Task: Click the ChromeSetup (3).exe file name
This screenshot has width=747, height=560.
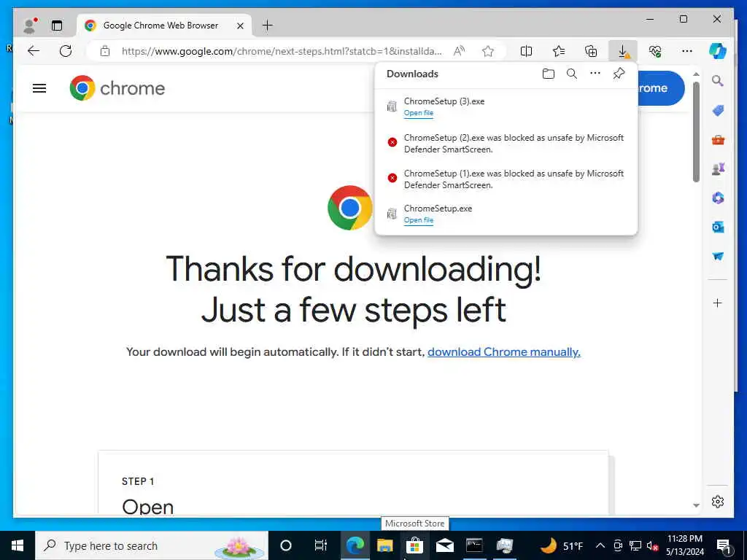Action: click(444, 101)
